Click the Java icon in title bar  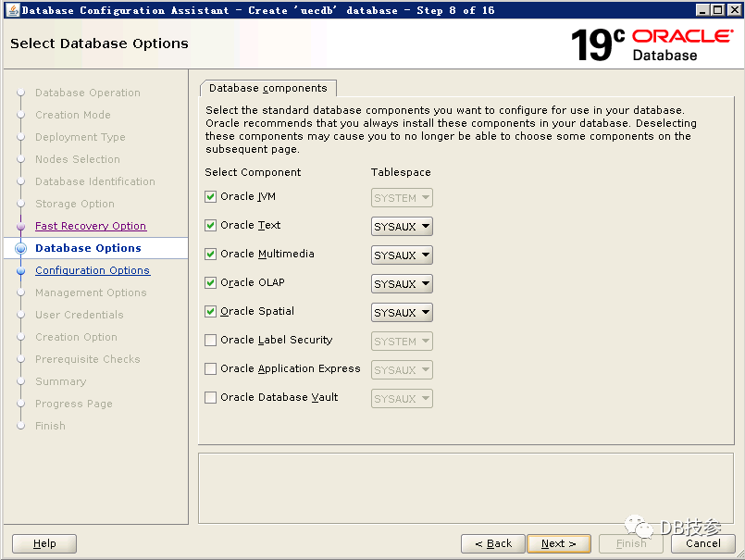pyautogui.click(x=10, y=10)
